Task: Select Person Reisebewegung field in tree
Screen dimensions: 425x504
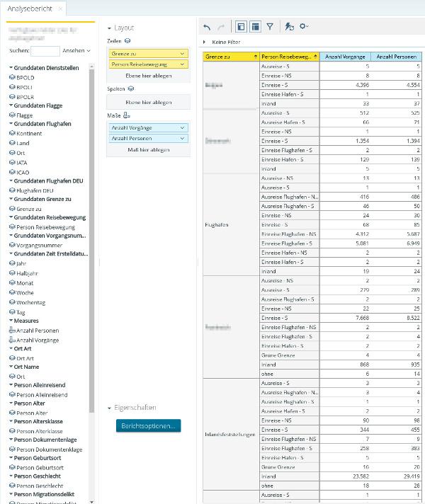Action: (x=45, y=227)
